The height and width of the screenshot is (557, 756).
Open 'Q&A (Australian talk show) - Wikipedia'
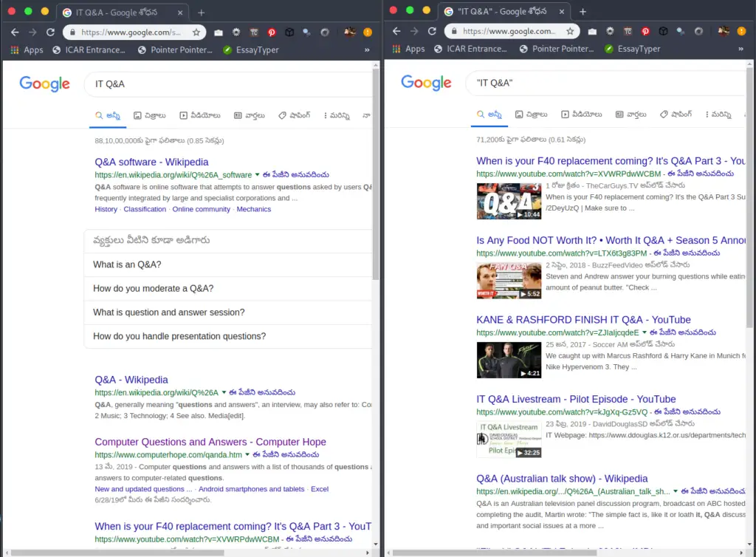[562, 479]
